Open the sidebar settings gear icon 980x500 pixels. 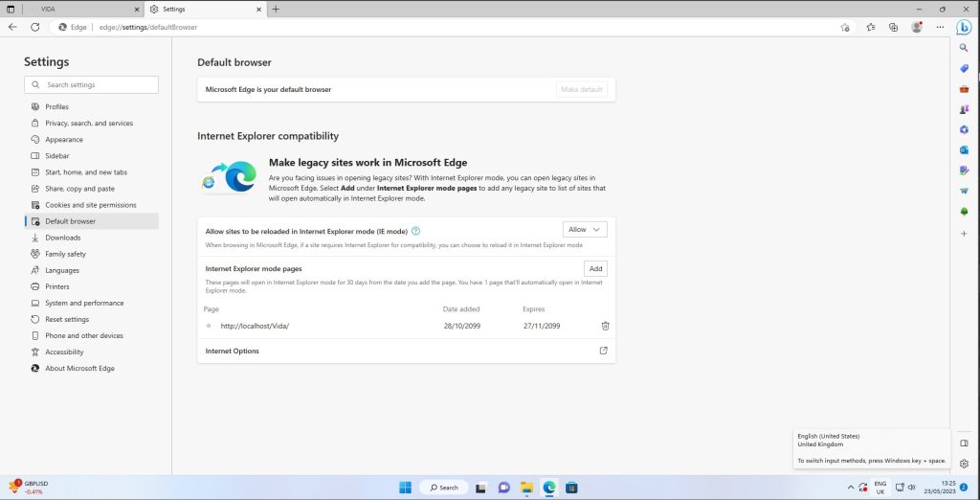coord(964,464)
